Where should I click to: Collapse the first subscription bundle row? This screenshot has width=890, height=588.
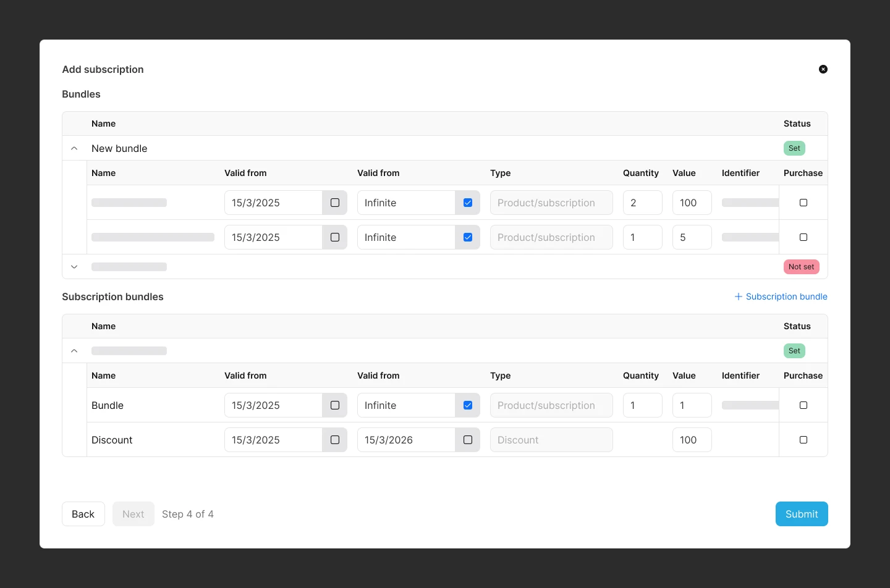click(74, 351)
